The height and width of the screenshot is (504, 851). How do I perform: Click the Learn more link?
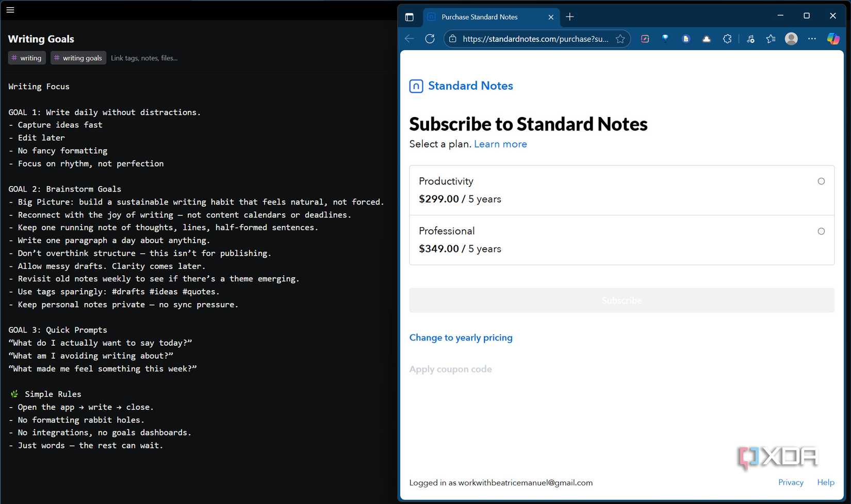coord(500,144)
